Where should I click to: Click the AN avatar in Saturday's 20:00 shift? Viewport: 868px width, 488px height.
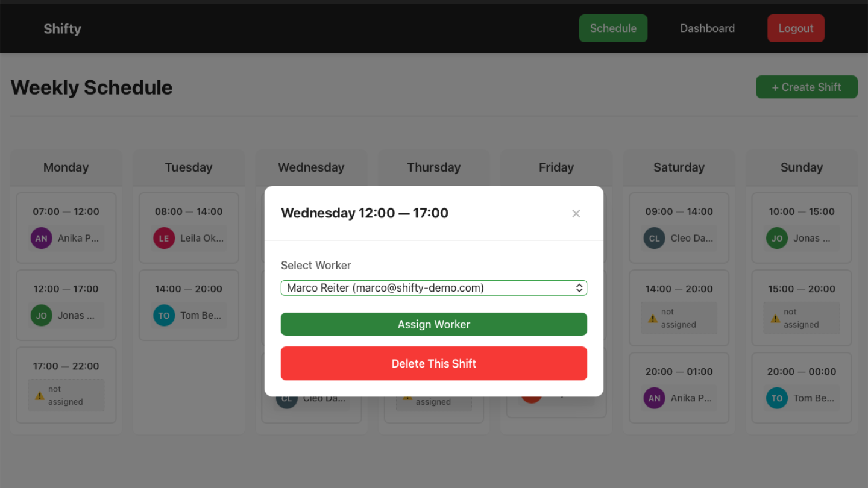[655, 398]
